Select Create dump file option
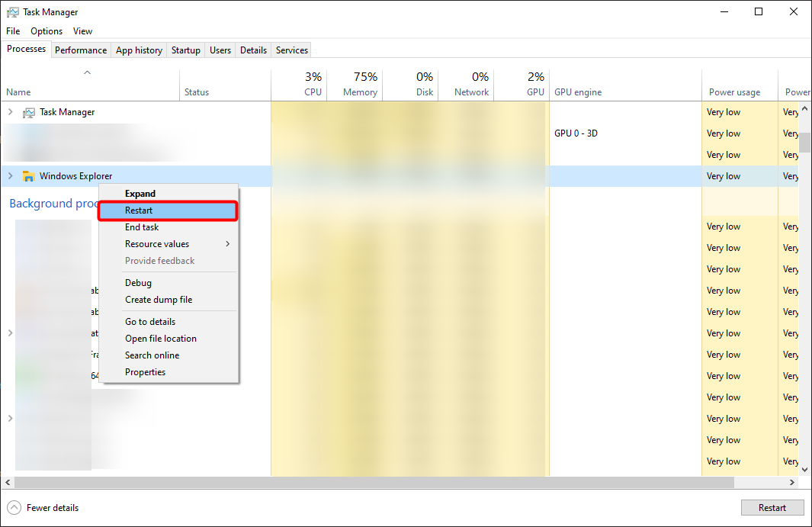Viewport: 812px width, 527px height. coord(159,300)
